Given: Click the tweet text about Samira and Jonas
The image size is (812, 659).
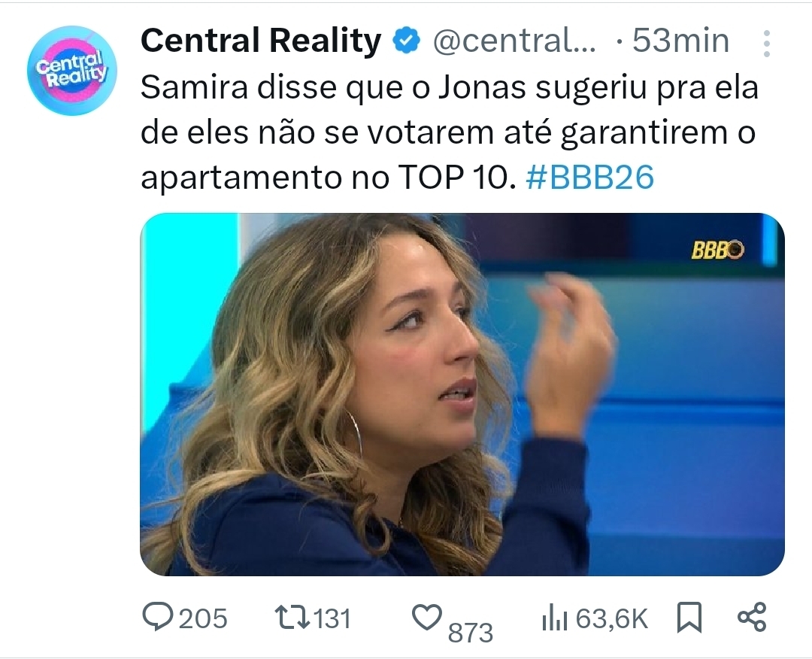Looking at the screenshot, I should click(x=450, y=132).
